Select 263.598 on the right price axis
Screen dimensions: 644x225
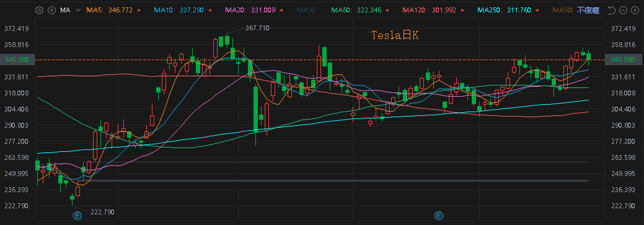point(624,157)
